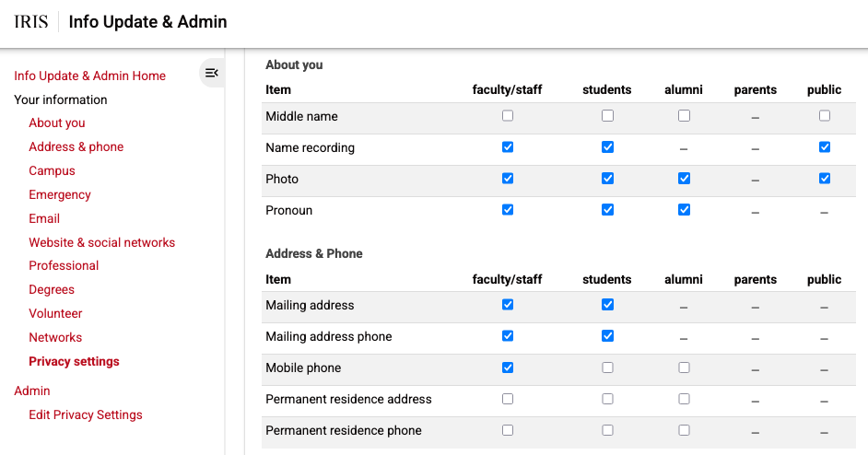Image resolution: width=868 pixels, height=455 pixels.
Task: Click the IRIS logo
Action: click(x=31, y=21)
